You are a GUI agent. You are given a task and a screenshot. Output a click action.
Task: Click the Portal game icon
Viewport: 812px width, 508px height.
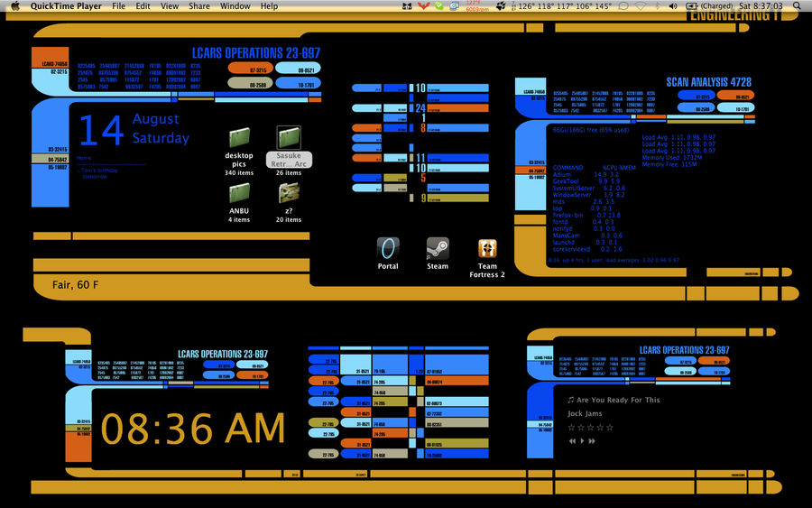pyautogui.click(x=388, y=248)
